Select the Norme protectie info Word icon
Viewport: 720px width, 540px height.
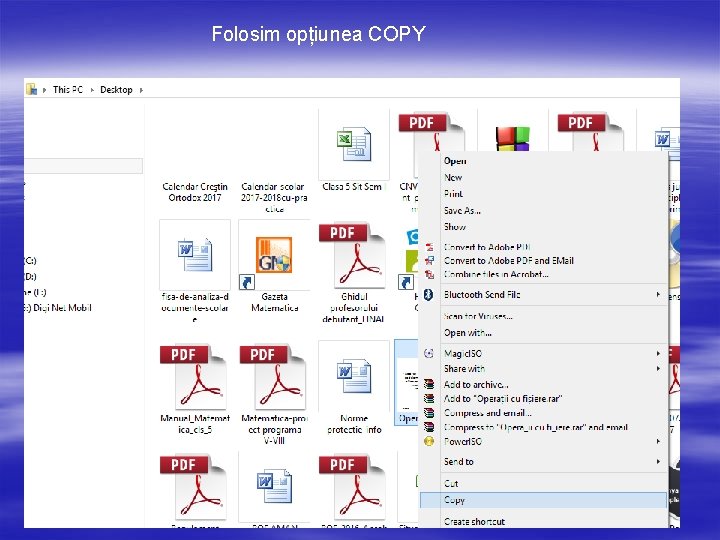click(354, 376)
